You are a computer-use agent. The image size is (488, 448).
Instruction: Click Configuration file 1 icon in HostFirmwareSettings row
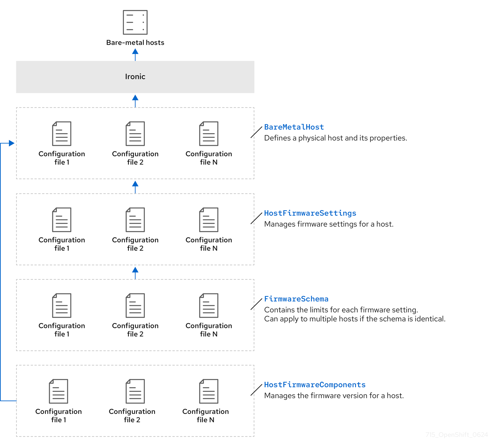pyautogui.click(x=62, y=220)
